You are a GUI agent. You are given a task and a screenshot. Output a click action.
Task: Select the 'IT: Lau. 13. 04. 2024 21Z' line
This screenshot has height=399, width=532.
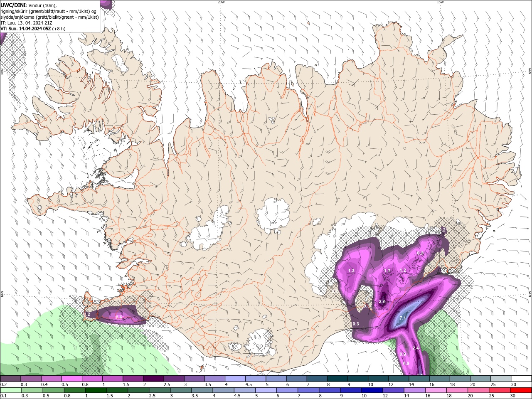pyautogui.click(x=26, y=23)
